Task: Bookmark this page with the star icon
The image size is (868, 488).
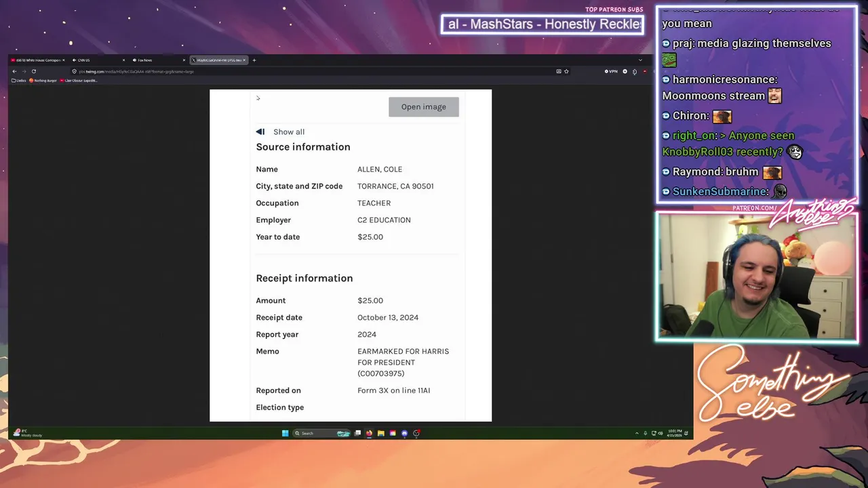Action: 566,71
